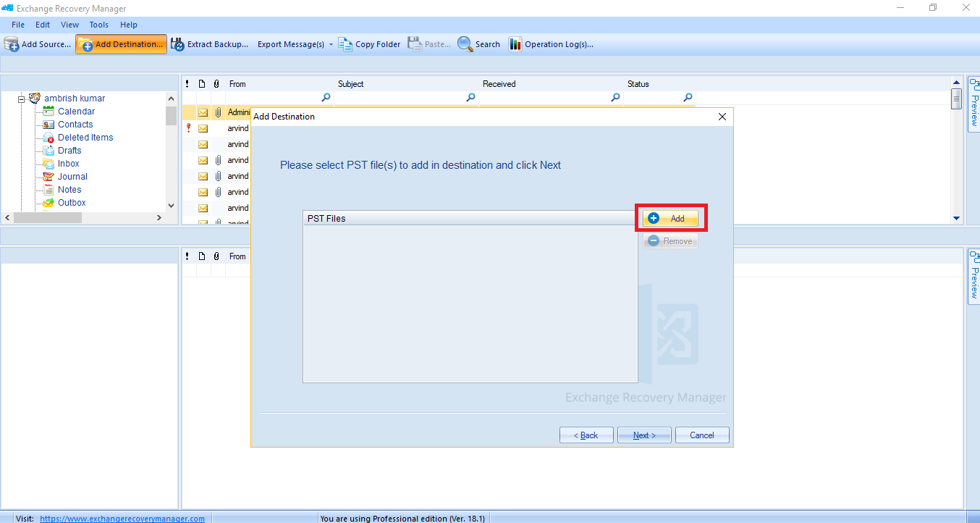This screenshot has height=523, width=980.
Task: Click the Status filter search icon
Action: click(688, 98)
